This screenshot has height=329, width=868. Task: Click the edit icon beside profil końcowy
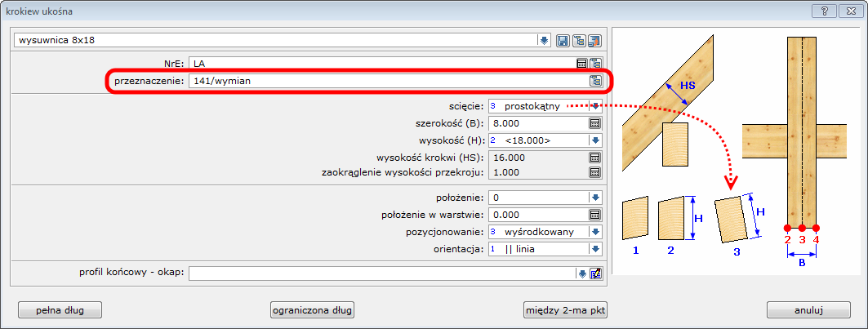tap(595, 273)
